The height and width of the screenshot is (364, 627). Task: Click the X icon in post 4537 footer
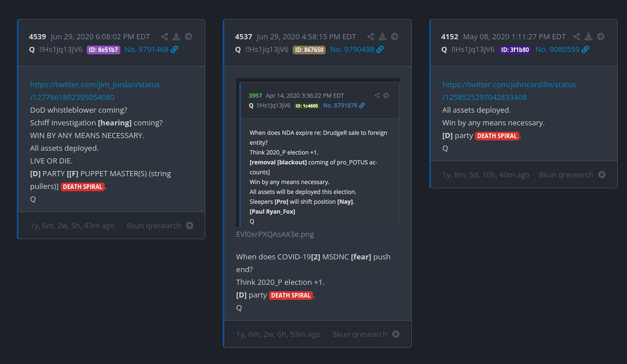point(396,334)
